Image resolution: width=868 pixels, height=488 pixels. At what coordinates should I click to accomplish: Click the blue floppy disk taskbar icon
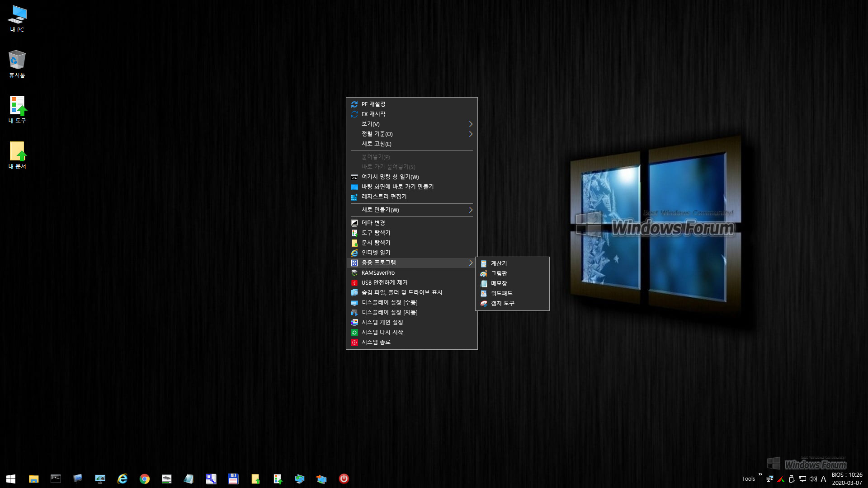233,479
